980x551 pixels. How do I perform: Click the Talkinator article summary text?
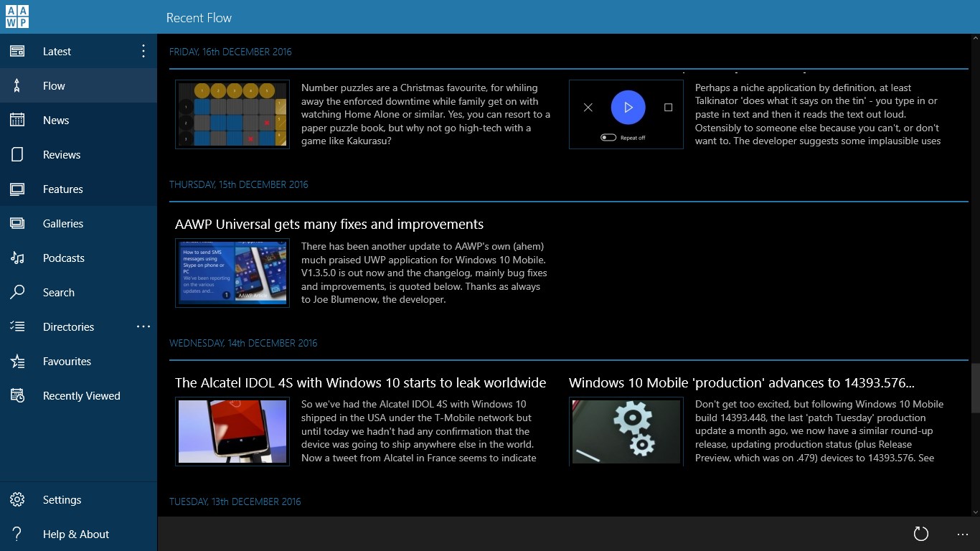(818, 114)
